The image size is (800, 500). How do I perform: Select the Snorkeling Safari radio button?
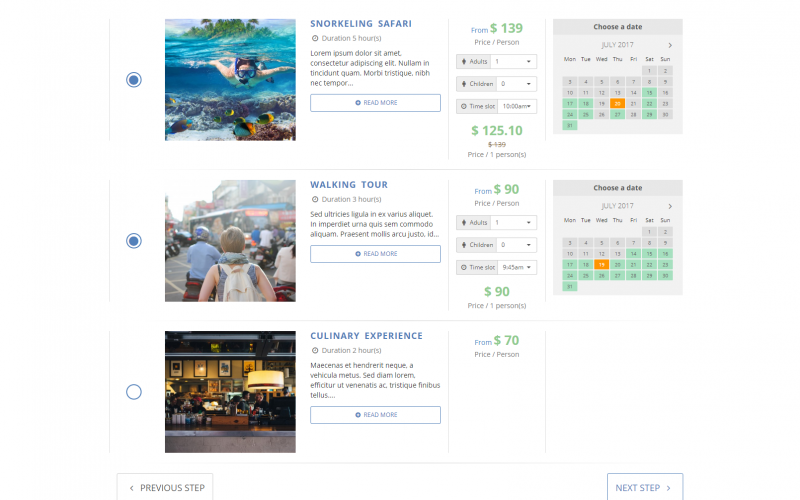click(x=134, y=80)
